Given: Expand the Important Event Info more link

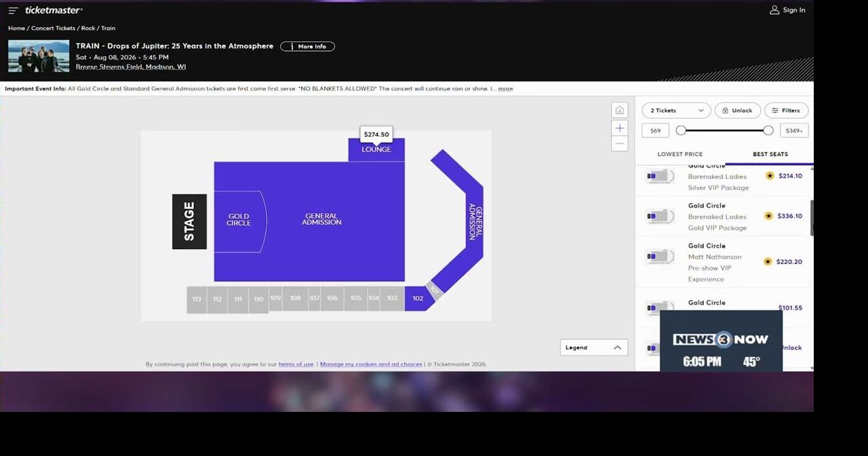Looking at the screenshot, I should [x=505, y=88].
